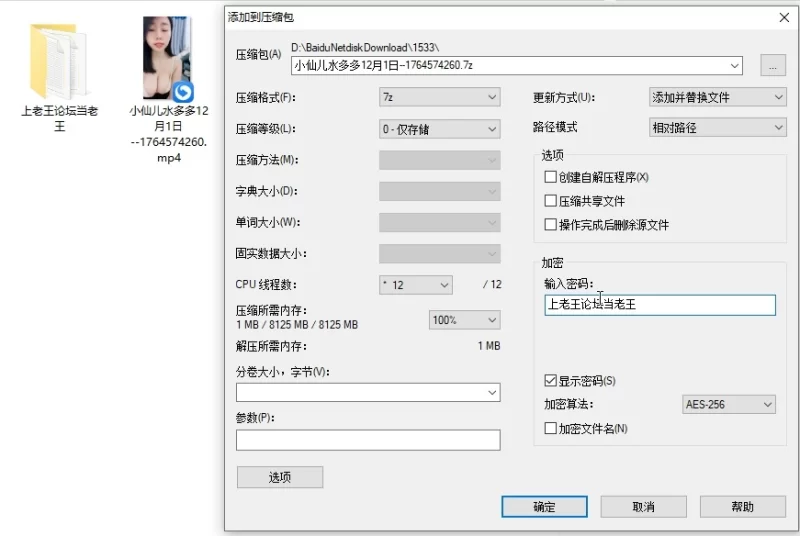Uncheck the 显示密码 checkbox

550,381
